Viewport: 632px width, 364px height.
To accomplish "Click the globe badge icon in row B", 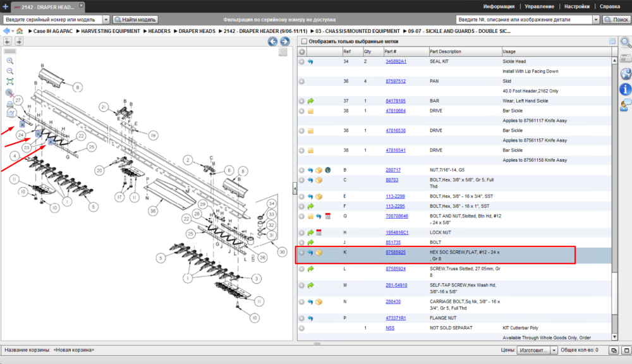I will click(327, 170).
